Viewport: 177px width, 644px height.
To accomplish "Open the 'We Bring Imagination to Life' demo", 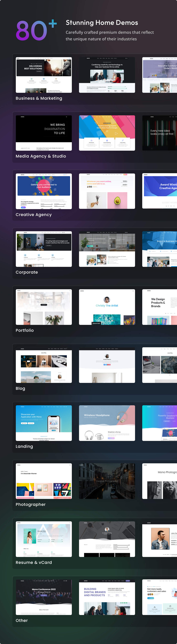I will (44, 133).
